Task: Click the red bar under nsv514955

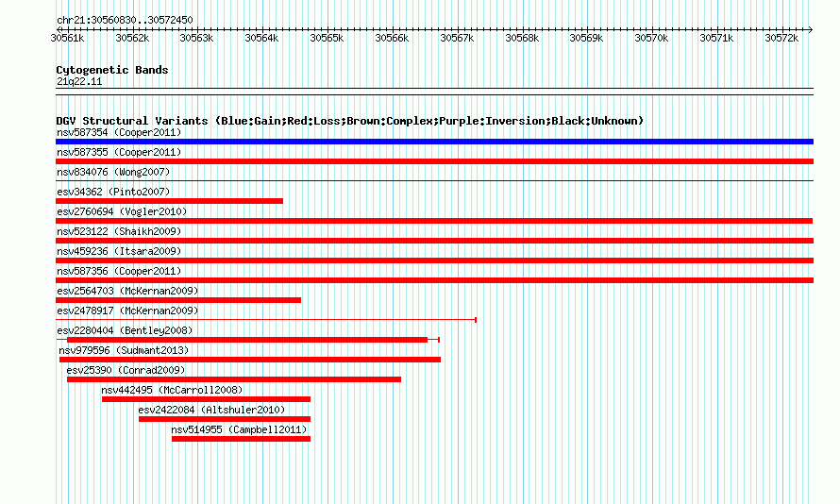Action: [241, 439]
